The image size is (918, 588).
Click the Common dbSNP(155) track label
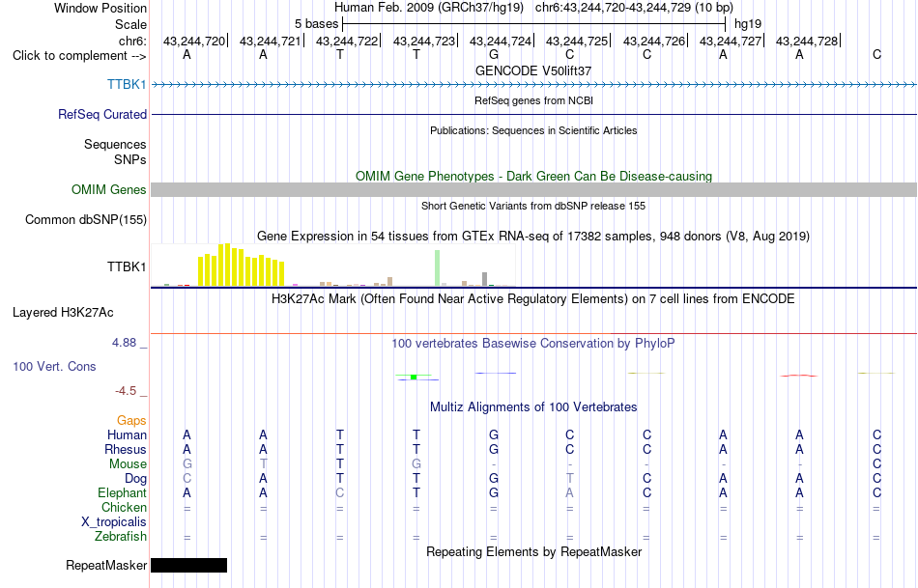click(85, 219)
